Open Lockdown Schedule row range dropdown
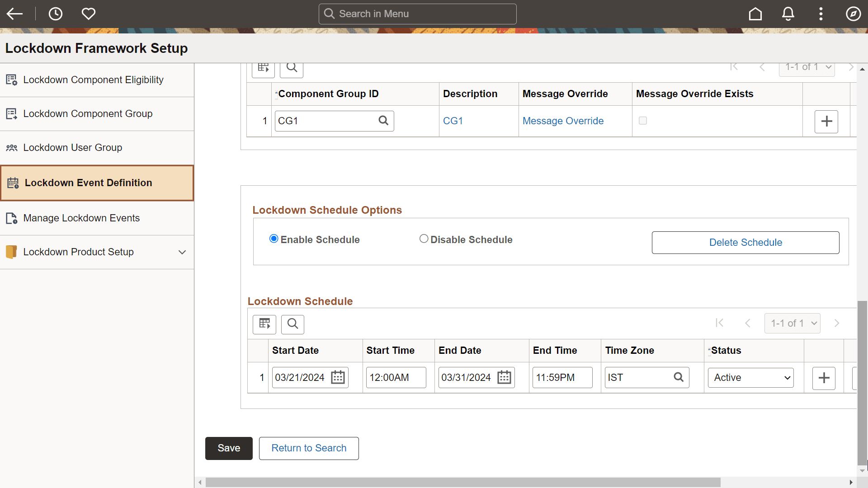Screen dimensions: 868x488 click(x=792, y=324)
